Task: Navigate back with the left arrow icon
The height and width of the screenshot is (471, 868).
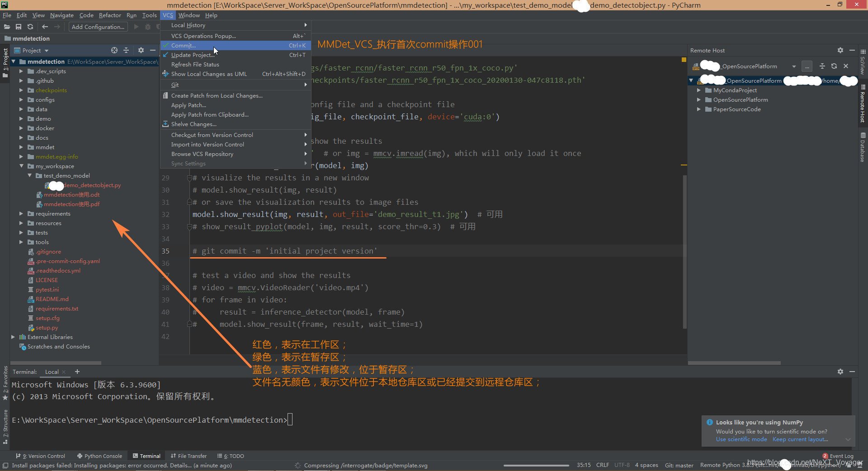Action: [x=45, y=27]
